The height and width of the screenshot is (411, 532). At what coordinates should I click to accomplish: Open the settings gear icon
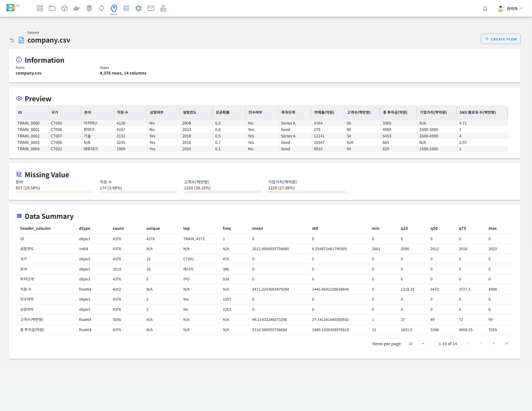138,8
